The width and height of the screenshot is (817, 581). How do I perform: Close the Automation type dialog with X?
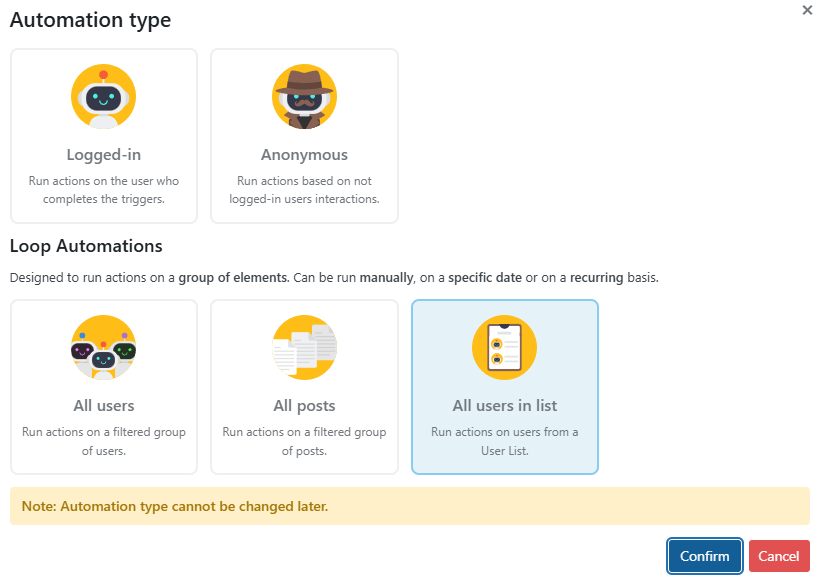807,10
